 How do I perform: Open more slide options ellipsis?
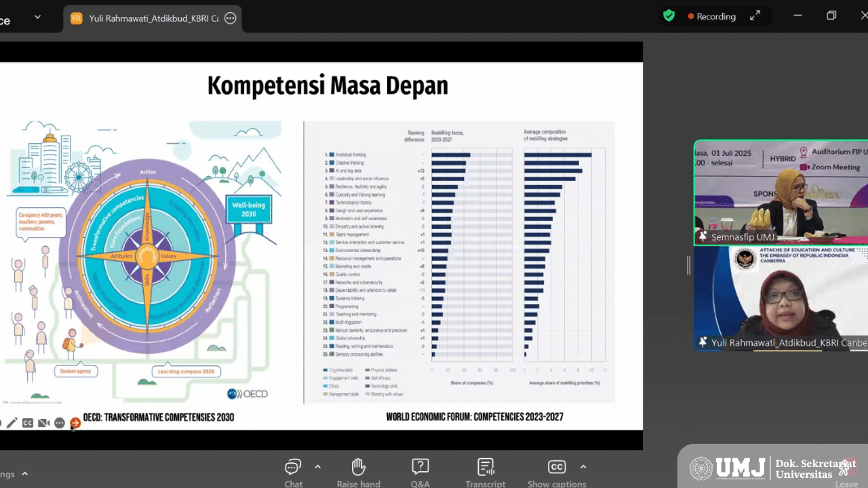60,423
